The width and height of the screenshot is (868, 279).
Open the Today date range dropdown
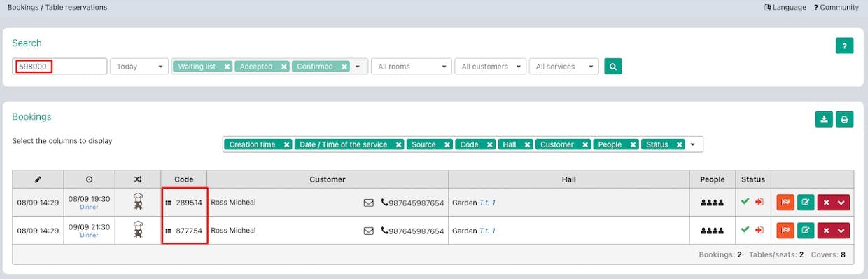139,67
